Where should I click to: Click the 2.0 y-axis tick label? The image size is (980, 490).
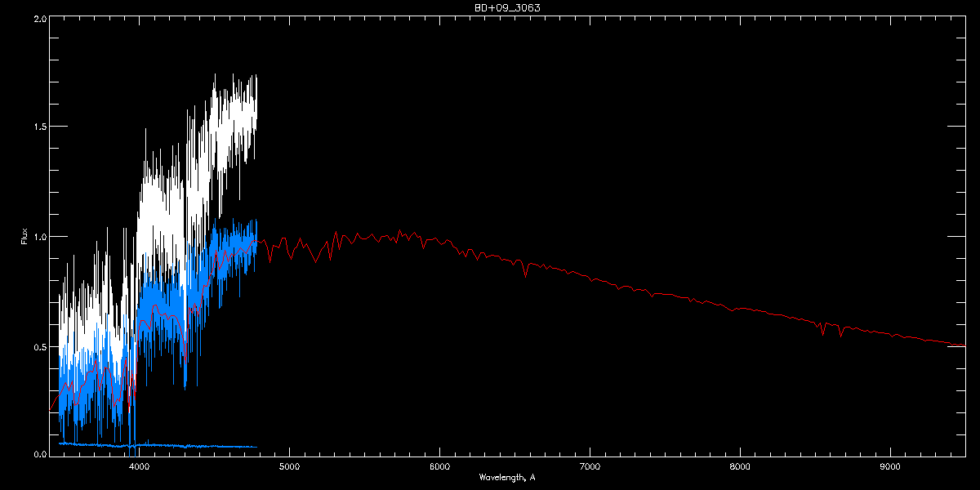(39, 18)
